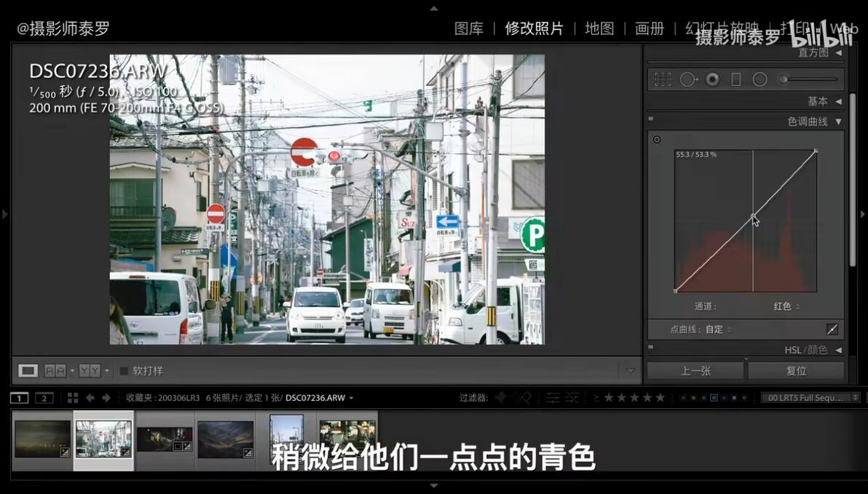Toggle the red color label filter
Image resolution: width=868 pixels, height=494 pixels.
pos(684,398)
